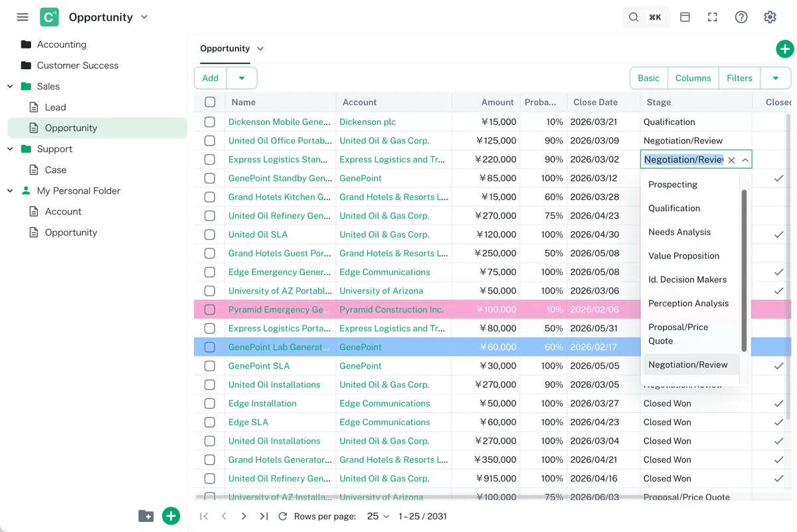Click the dropdown list vertical scrollbar
This screenshot has width=797, height=532.
(x=744, y=270)
